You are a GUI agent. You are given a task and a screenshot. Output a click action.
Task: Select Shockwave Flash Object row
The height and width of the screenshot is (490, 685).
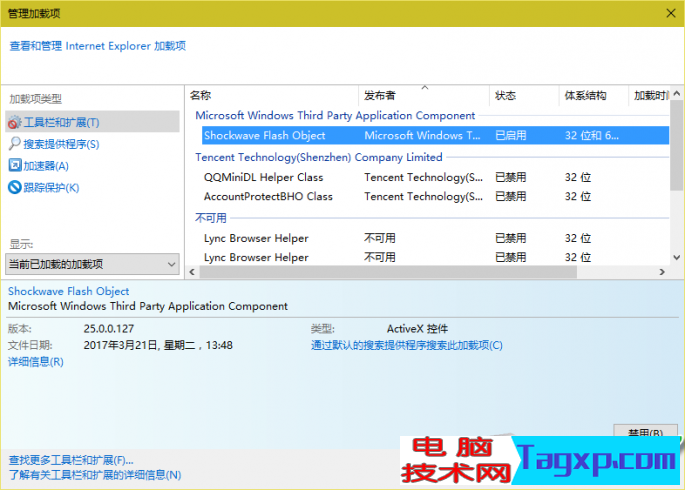(435, 135)
